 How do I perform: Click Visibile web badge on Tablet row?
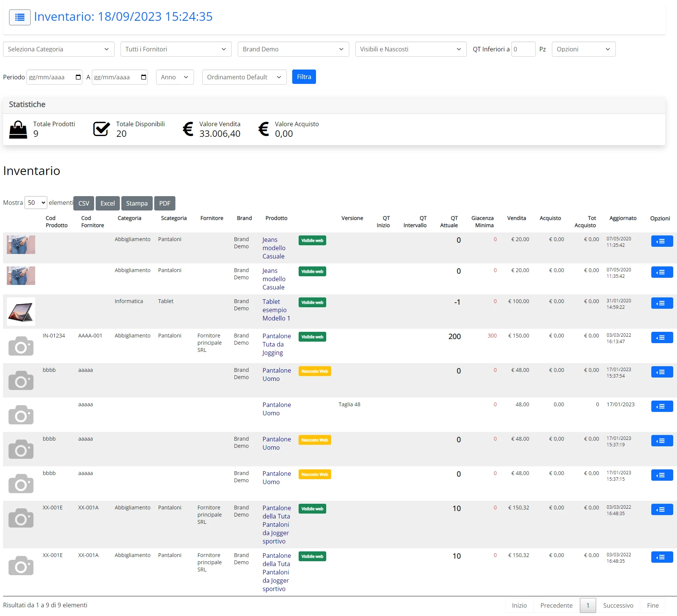(312, 302)
